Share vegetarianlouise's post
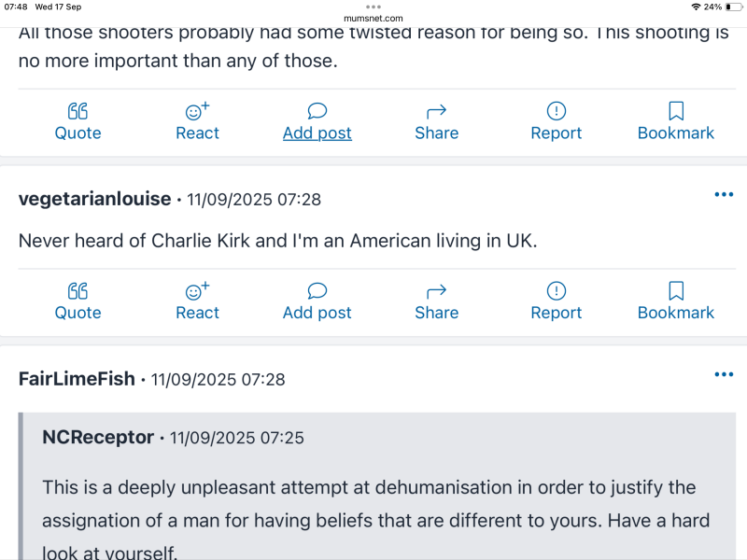This screenshot has height=560, width=747. (436, 301)
